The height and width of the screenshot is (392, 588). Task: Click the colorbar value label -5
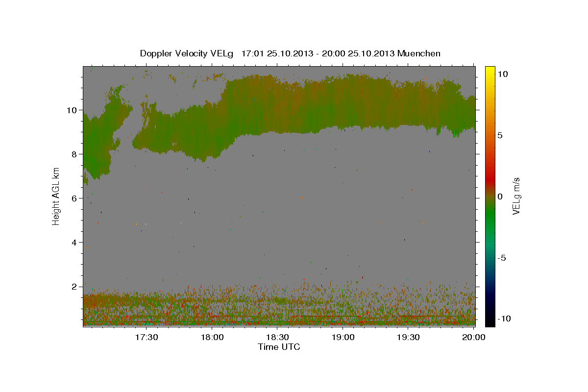[501, 258]
